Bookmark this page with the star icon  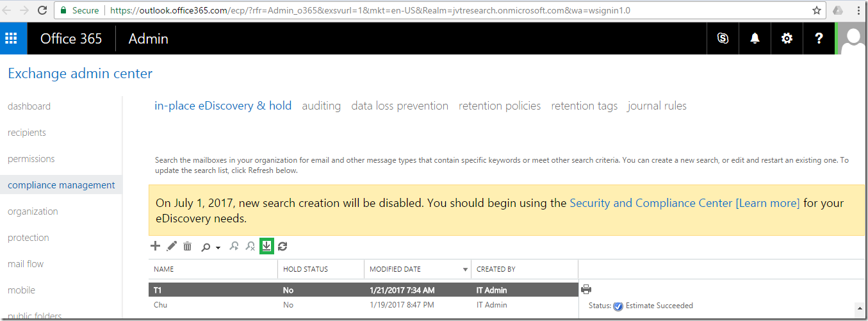click(817, 10)
